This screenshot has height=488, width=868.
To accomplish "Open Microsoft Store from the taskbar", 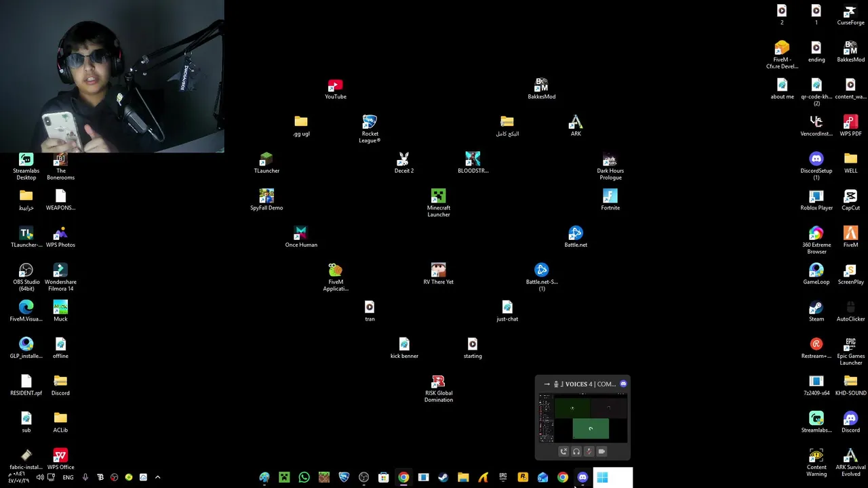I will pyautogui.click(x=383, y=477).
